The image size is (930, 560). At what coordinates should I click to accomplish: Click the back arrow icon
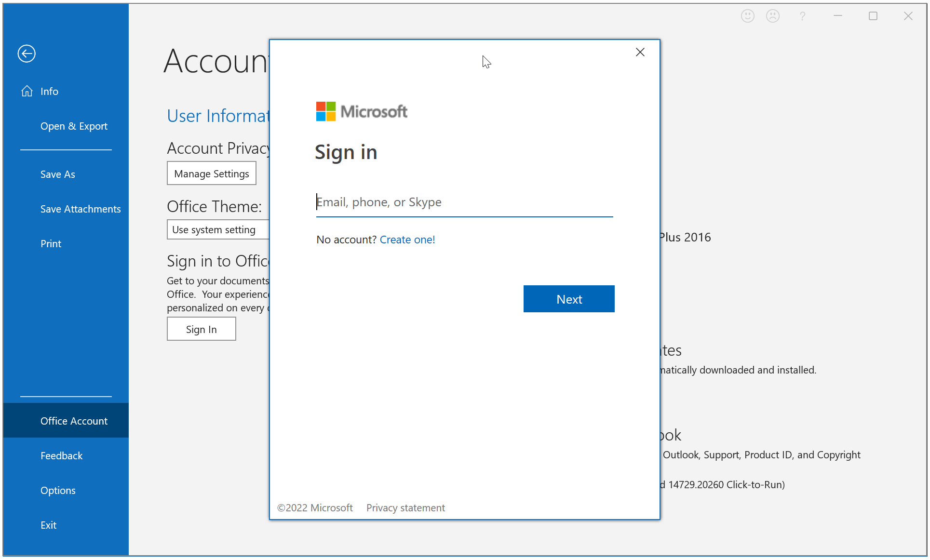27,53
